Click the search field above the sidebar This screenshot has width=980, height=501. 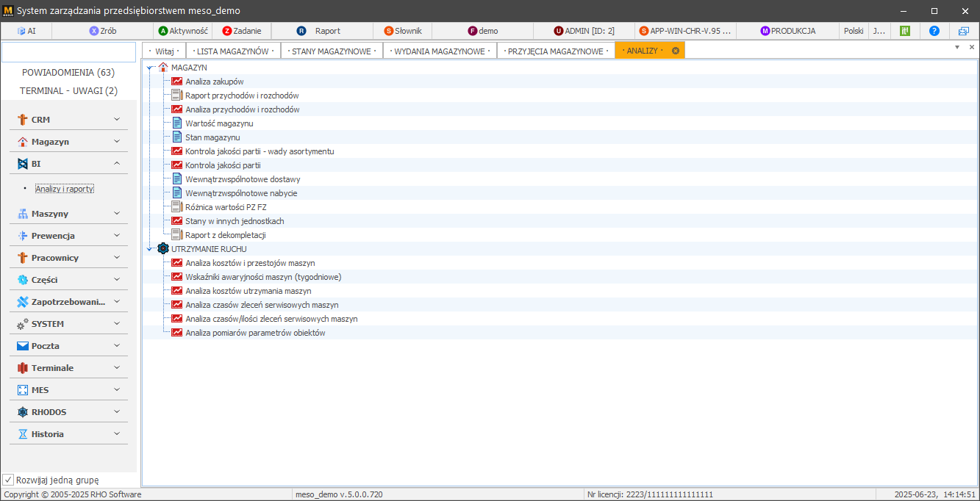coord(68,52)
